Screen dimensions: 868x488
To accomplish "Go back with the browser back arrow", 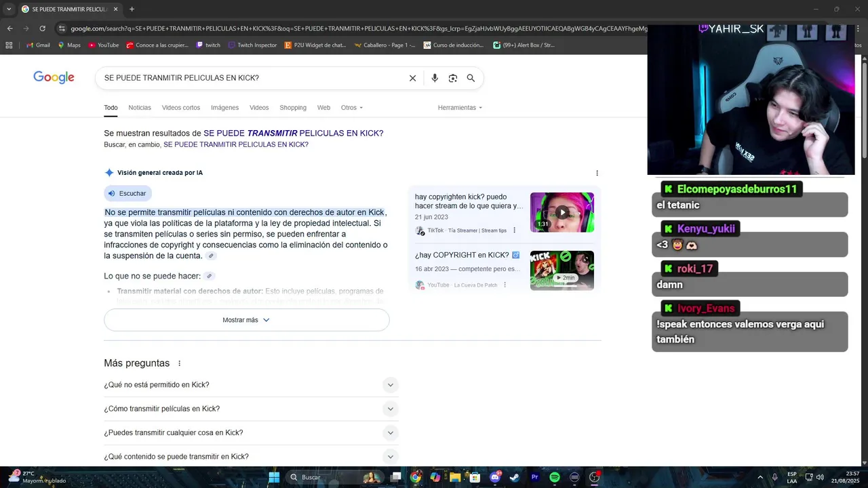I will point(9,28).
